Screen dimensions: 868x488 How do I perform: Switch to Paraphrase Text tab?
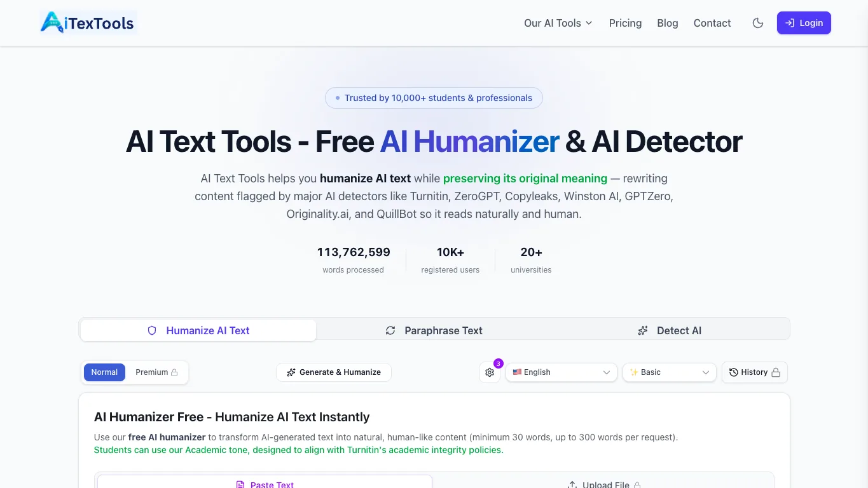(x=434, y=330)
